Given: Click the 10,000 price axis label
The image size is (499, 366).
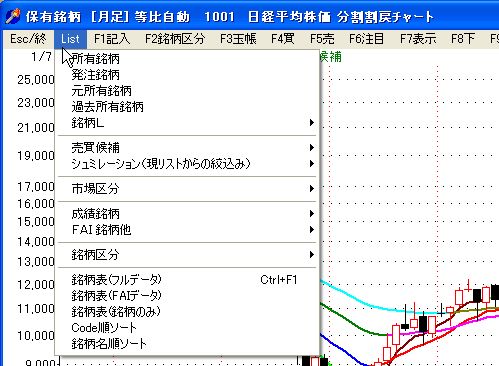Looking at the screenshot, I should (36, 335).
